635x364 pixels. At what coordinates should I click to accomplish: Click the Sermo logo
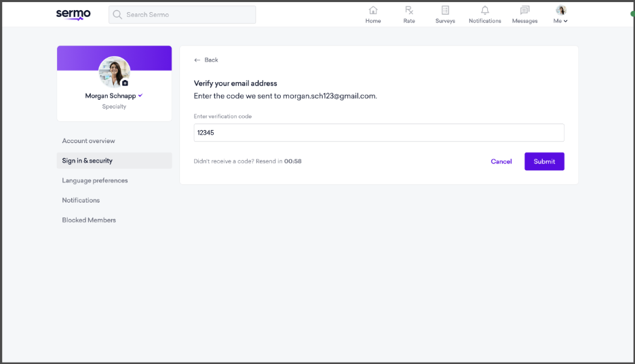pyautogui.click(x=73, y=14)
